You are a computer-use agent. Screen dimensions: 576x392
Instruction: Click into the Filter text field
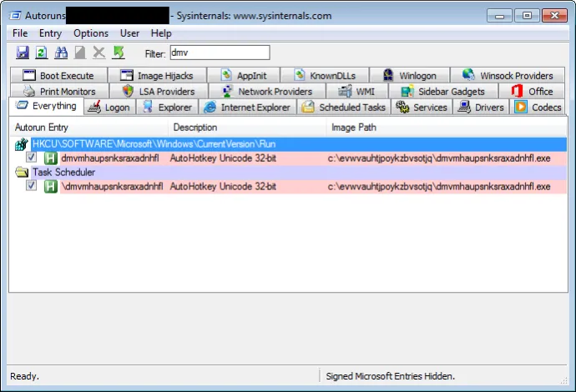point(219,53)
